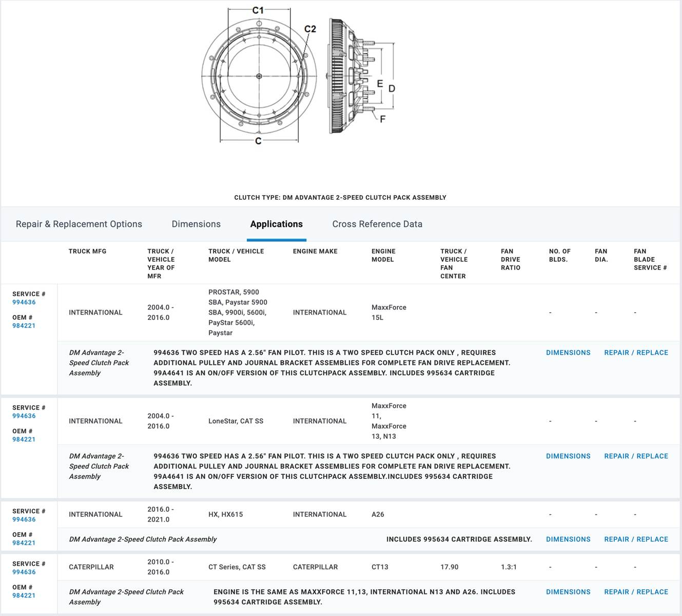Click REPAIR / REPLACE for the Caterpillar CT13 entry
The height and width of the screenshot is (616, 682).
point(636,592)
